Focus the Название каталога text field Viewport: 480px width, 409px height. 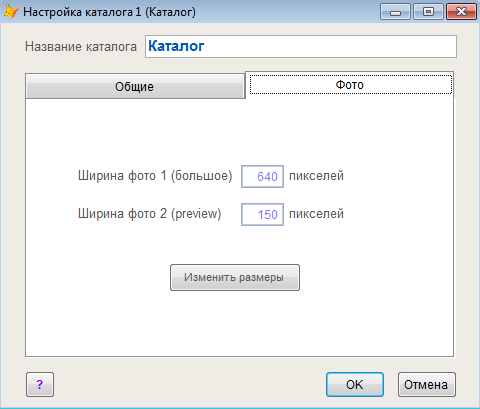point(301,46)
